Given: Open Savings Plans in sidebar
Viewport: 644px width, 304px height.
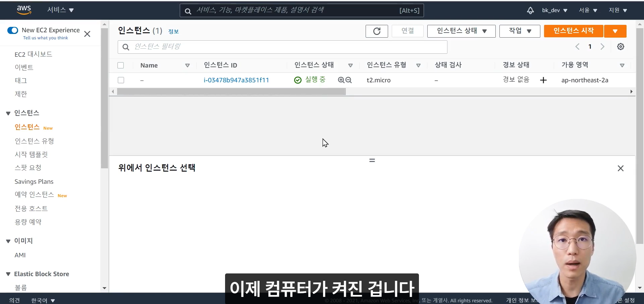Looking at the screenshot, I should point(34,182).
